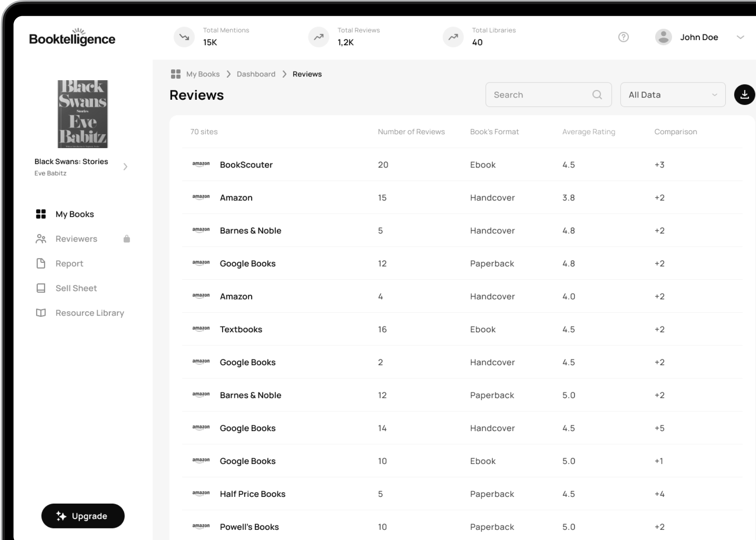Click into the Search field
Screen dimensions: 756x540
coord(549,94)
